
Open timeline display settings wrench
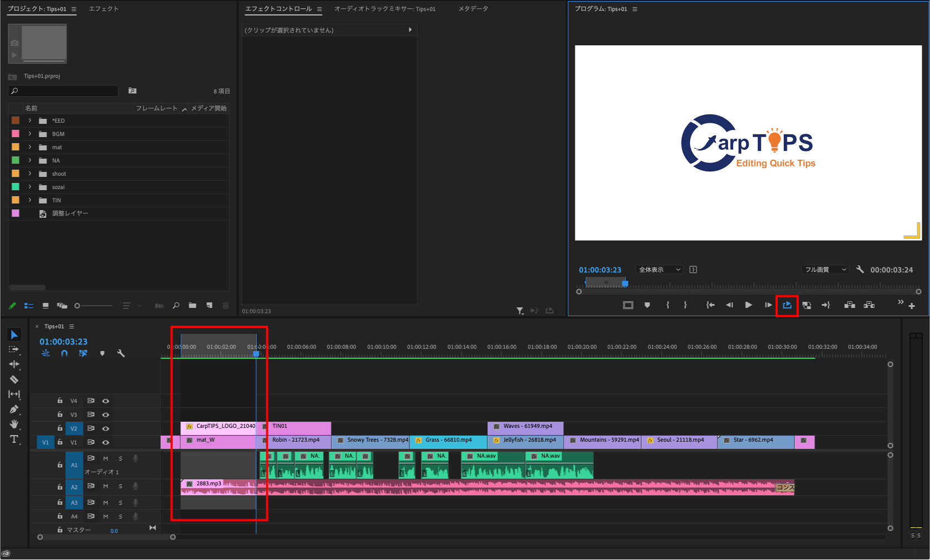pyautogui.click(x=121, y=353)
